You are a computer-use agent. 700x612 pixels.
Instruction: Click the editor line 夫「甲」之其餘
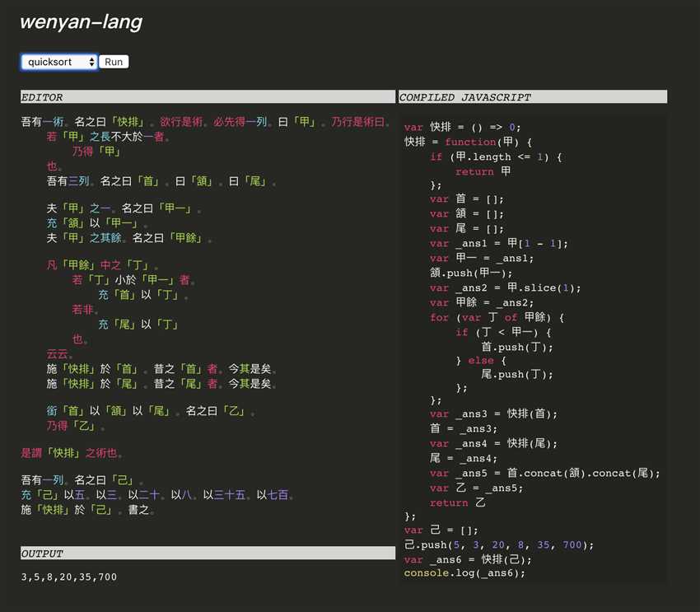coord(129,238)
